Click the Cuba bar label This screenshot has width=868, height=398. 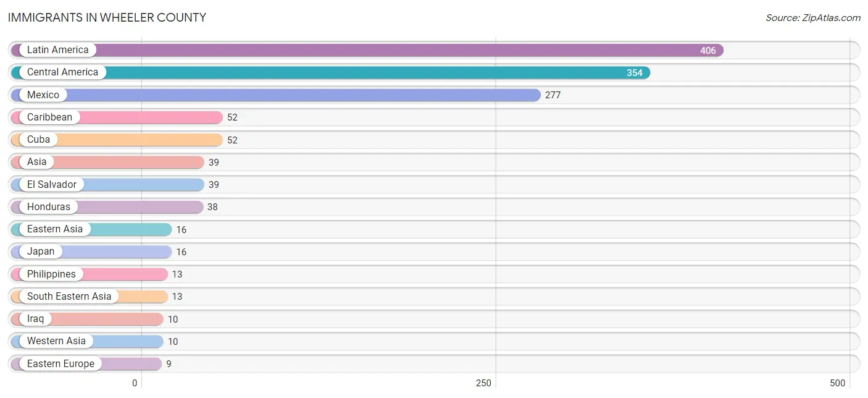pos(38,140)
